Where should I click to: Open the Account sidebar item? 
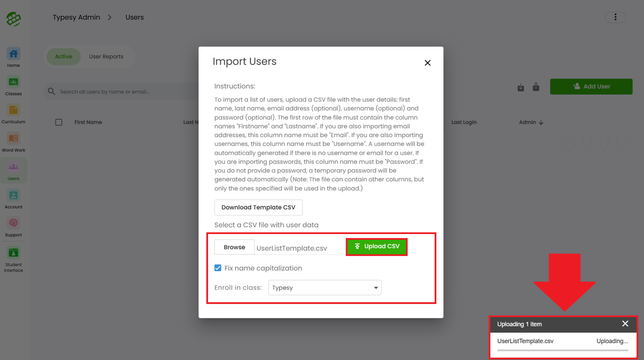coord(14,199)
